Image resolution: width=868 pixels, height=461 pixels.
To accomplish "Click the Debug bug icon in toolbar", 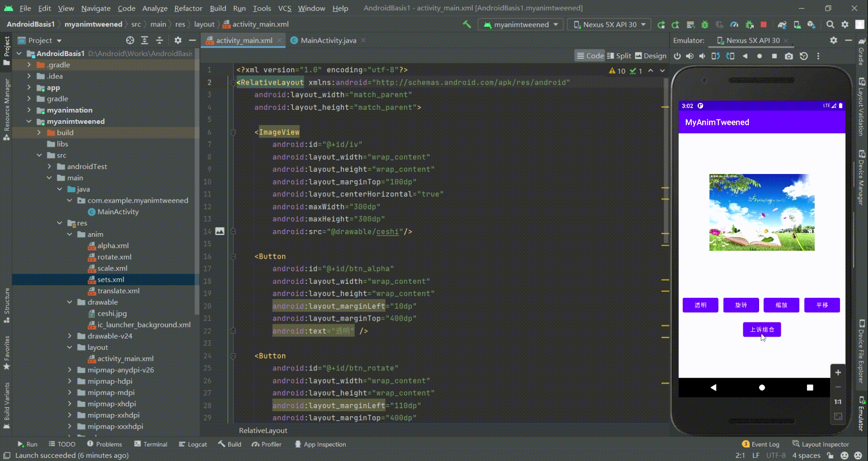I will point(705,25).
